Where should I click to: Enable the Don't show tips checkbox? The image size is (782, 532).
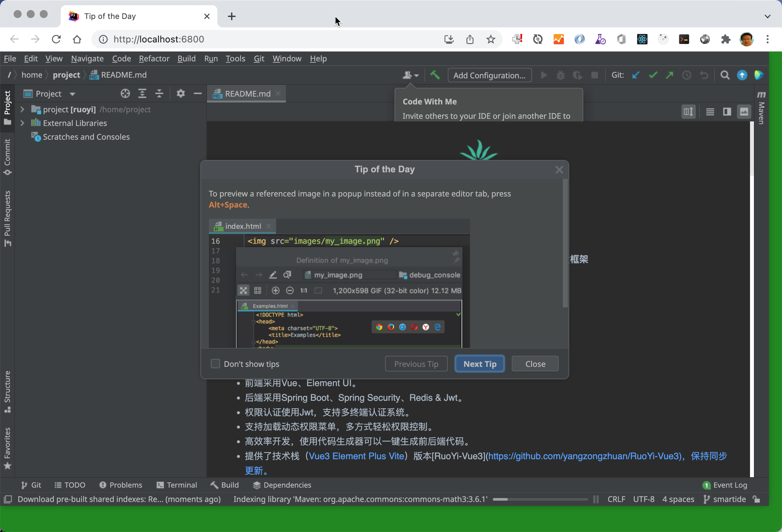[215, 364]
